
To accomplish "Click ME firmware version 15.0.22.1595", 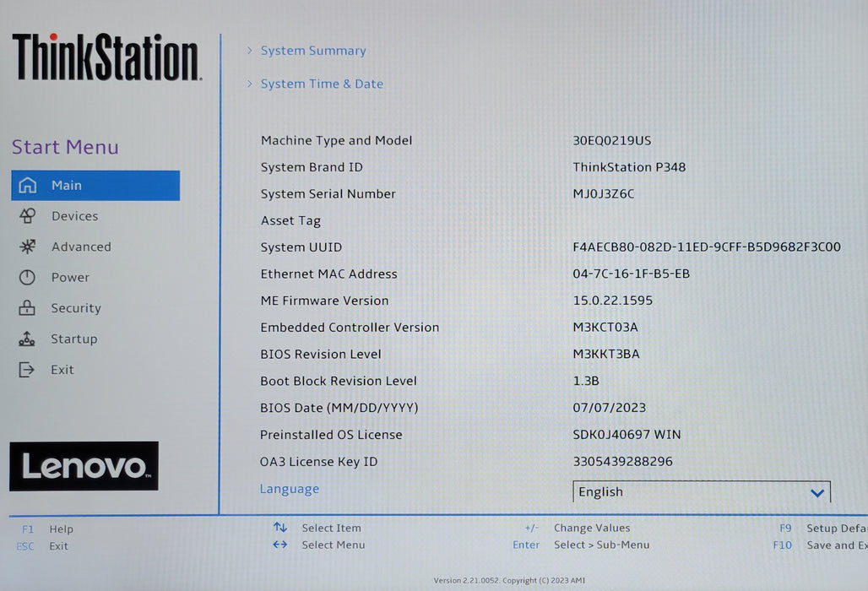I will coord(613,301).
